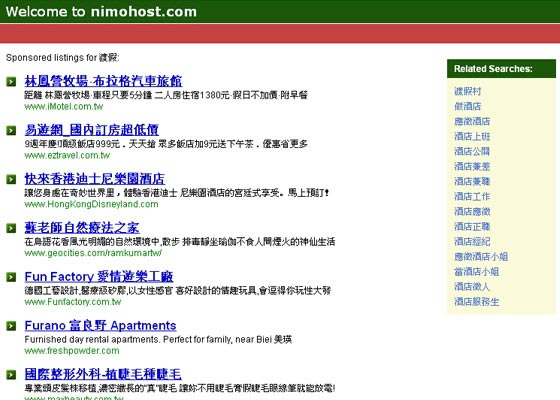
Task: Select related search 酒店經紀
Action: (472, 241)
